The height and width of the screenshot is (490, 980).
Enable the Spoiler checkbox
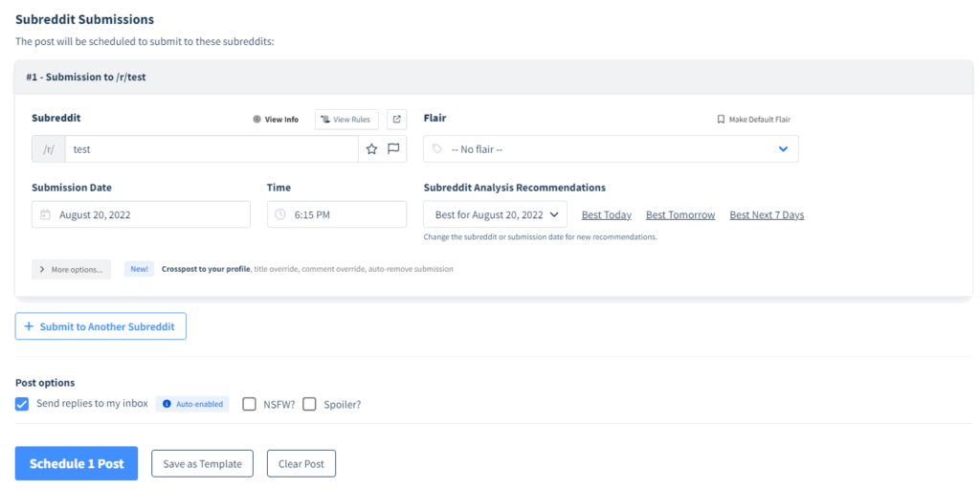[x=309, y=405]
